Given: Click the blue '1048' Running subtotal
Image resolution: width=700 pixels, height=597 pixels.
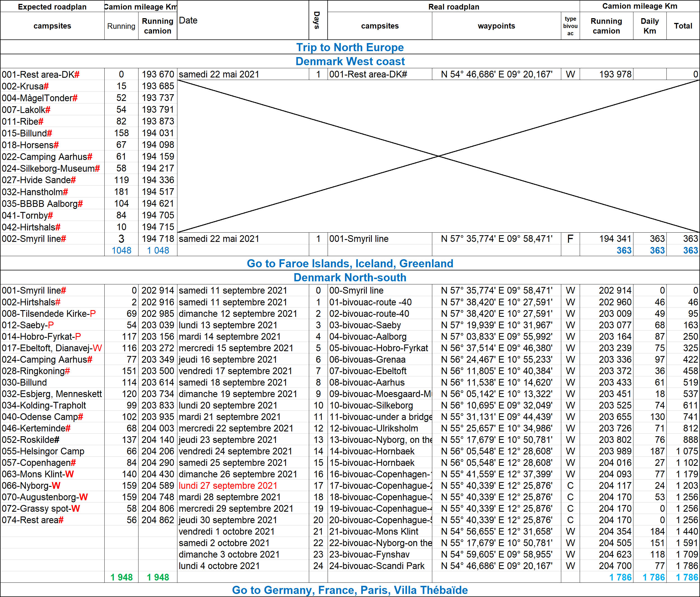Looking at the screenshot, I should [x=121, y=251].
